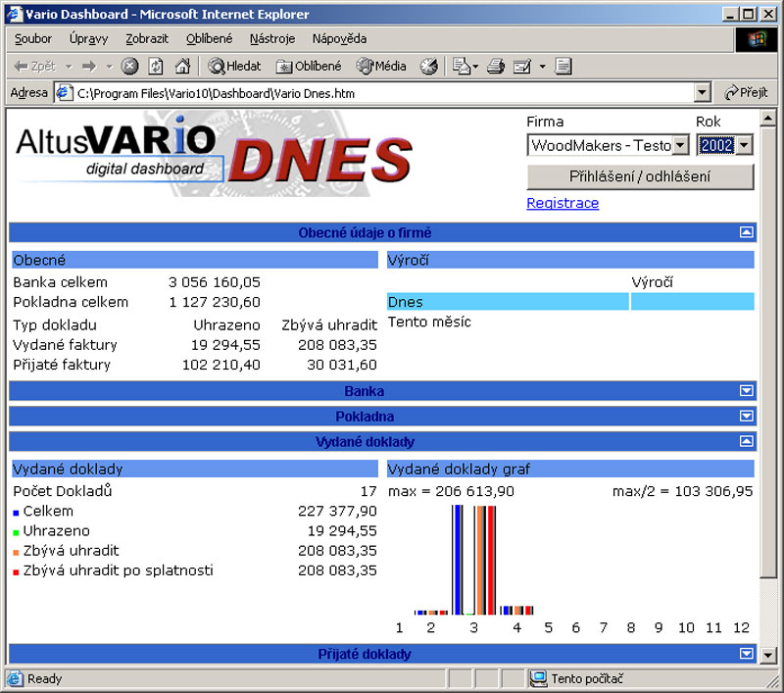Open the address bar dropdown arrow
The image size is (784, 693).
(702, 93)
